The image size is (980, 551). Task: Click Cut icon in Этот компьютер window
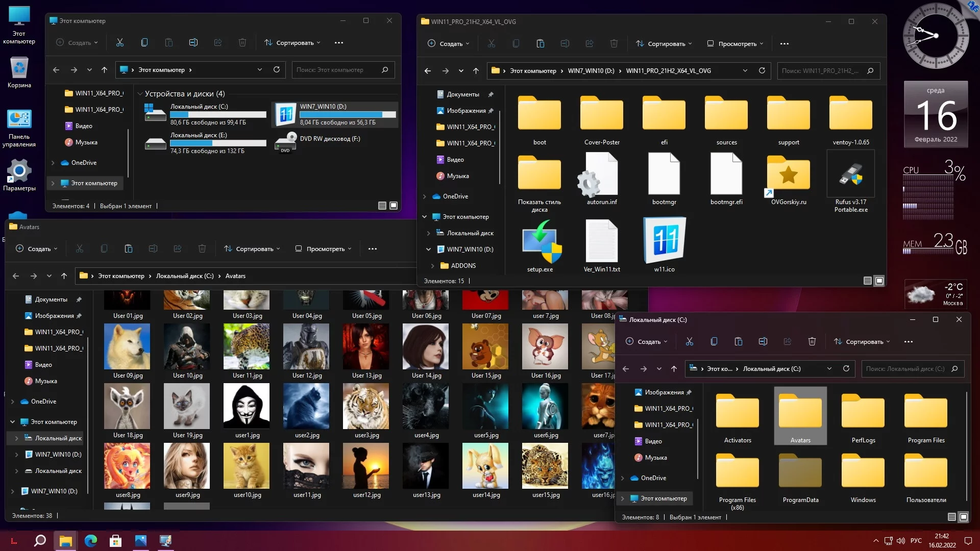120,43
